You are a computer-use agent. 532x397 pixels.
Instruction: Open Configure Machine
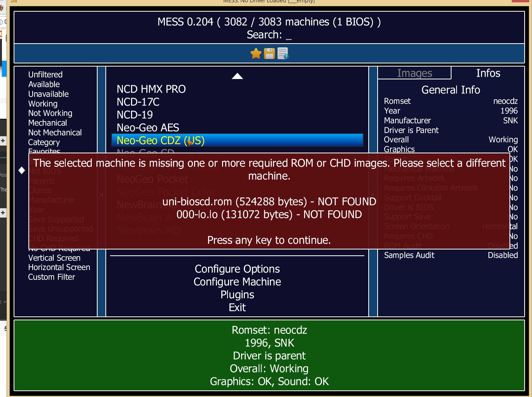coord(237,282)
